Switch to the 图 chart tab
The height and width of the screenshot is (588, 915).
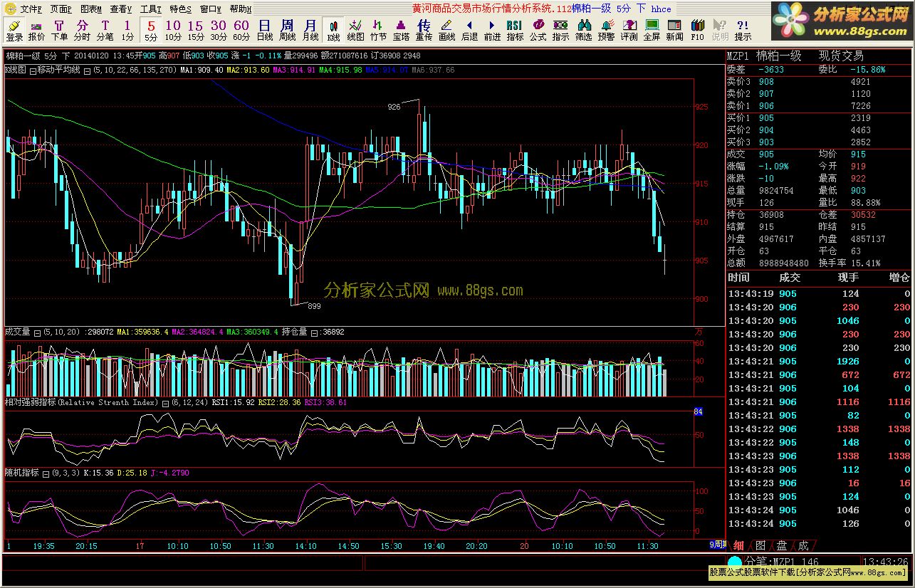click(760, 545)
